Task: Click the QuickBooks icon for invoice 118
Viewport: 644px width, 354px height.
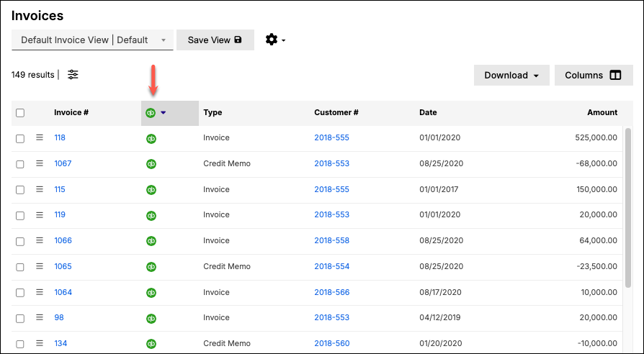Action: point(151,139)
